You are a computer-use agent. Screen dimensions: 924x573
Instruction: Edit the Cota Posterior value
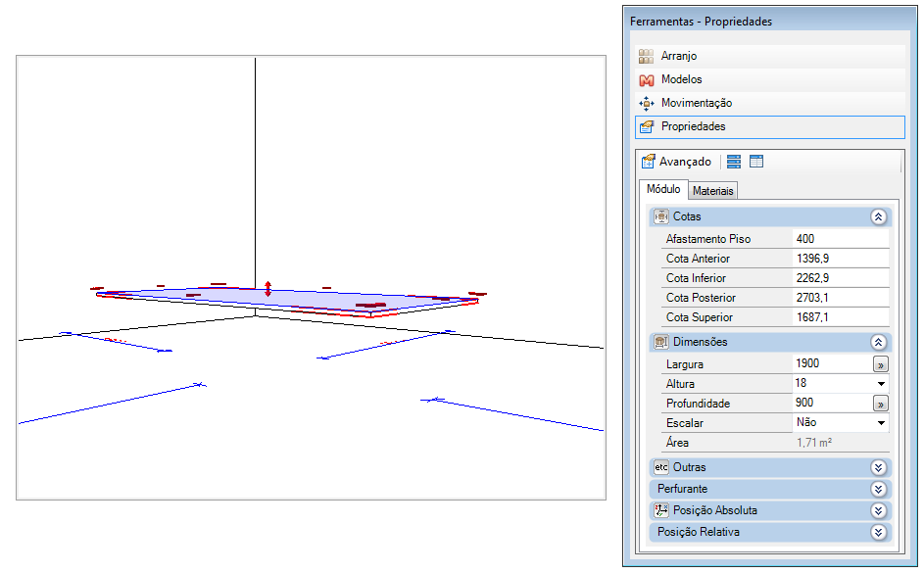pyautogui.click(x=841, y=298)
